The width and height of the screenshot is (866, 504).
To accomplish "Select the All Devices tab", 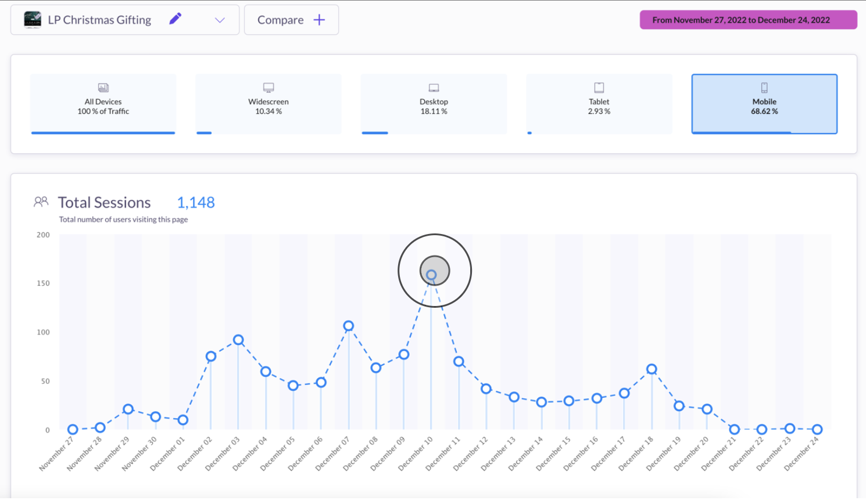I will tap(103, 104).
